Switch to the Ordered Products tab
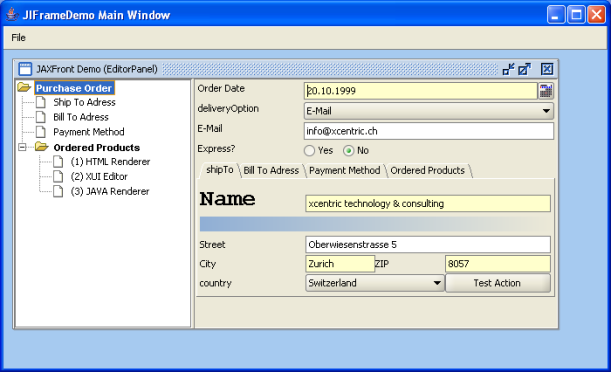The height and width of the screenshot is (372, 611). [427, 170]
